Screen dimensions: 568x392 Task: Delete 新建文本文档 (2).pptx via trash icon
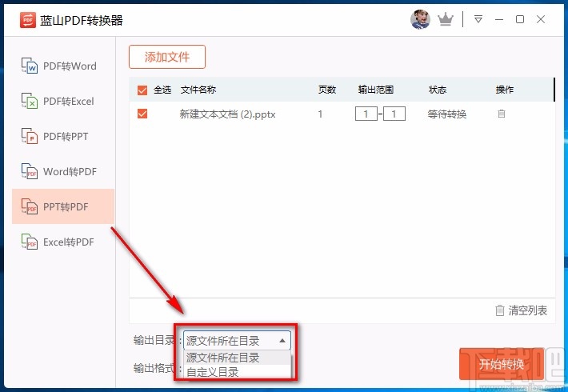click(502, 114)
